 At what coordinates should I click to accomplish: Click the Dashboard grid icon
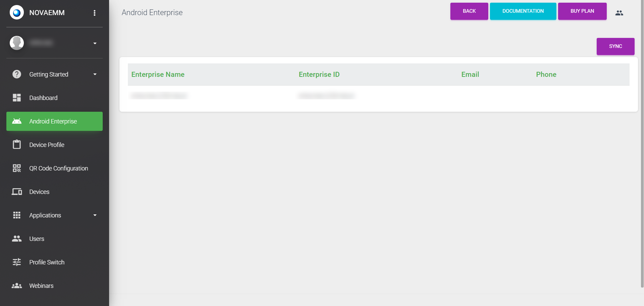click(17, 98)
